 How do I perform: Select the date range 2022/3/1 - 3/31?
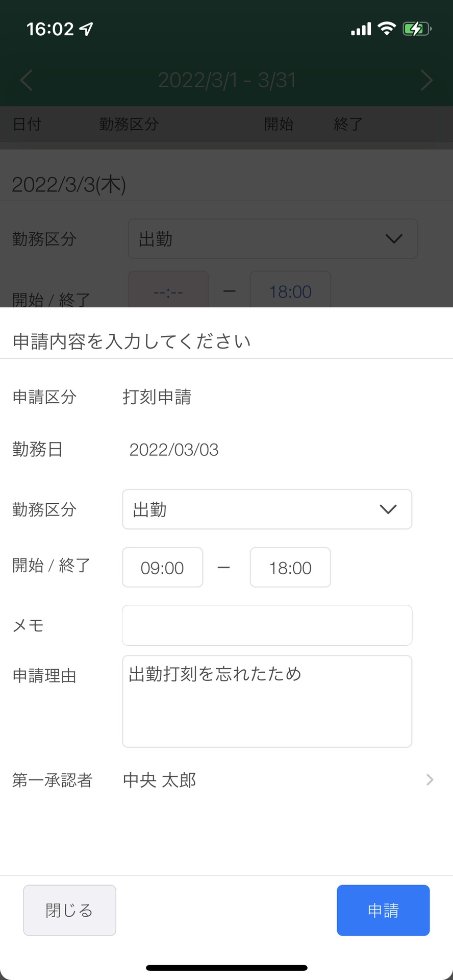tap(227, 80)
